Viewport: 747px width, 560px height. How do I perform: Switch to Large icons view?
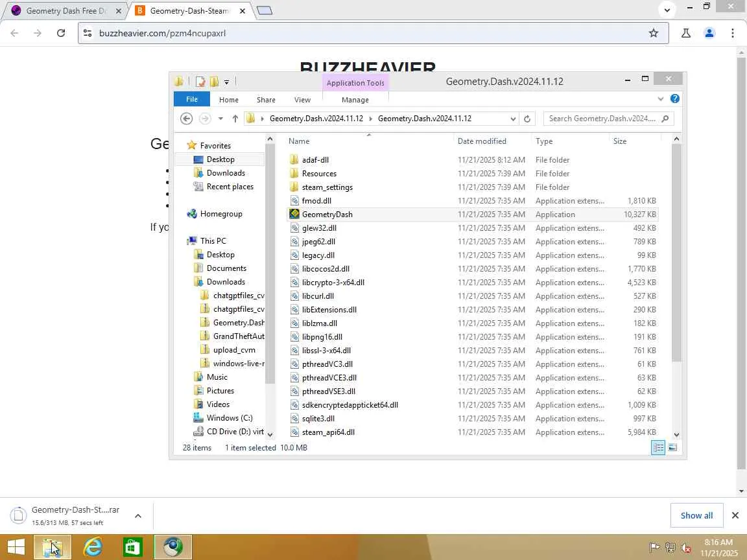tap(672, 448)
